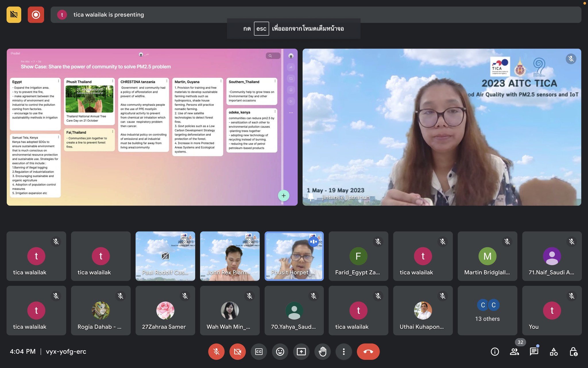588x368 pixels.
Task: Click the recording indicator button
Action: [36, 15]
